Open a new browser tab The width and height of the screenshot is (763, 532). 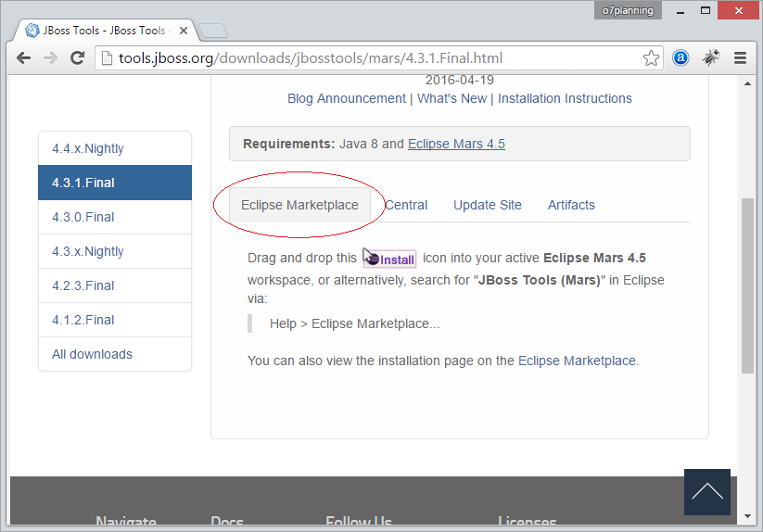pyautogui.click(x=213, y=31)
